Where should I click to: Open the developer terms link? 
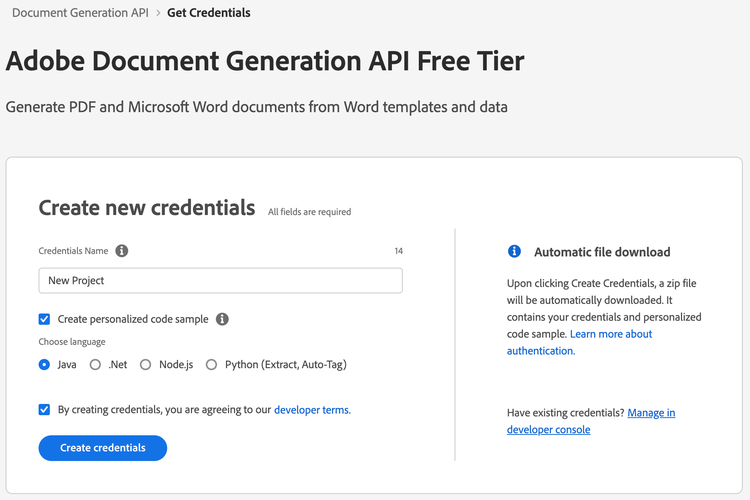pos(312,410)
